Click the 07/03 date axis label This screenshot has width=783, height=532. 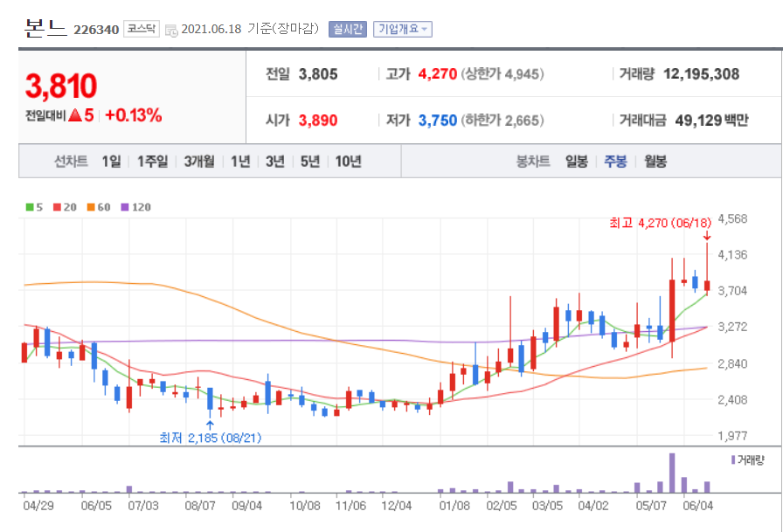143,506
